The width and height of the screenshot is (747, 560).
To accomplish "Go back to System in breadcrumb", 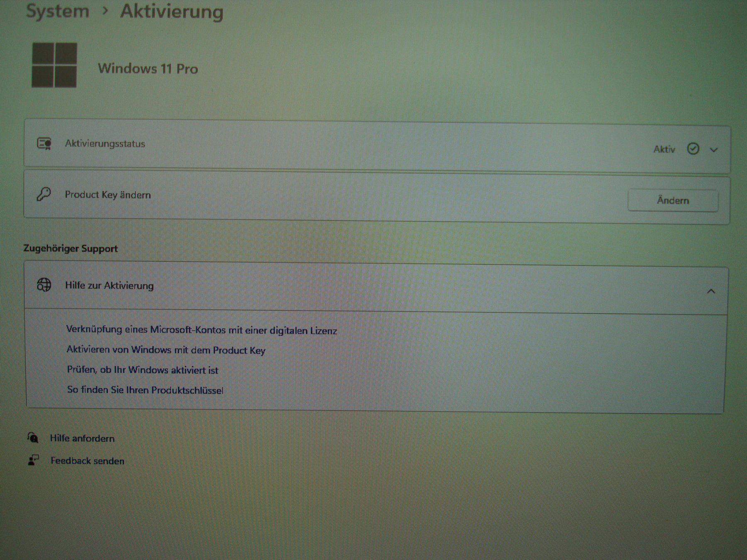I will [x=58, y=11].
